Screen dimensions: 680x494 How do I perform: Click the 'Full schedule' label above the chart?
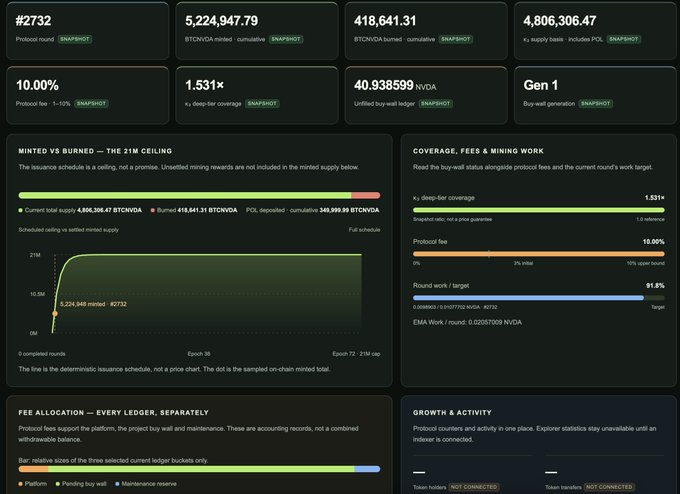click(x=364, y=230)
